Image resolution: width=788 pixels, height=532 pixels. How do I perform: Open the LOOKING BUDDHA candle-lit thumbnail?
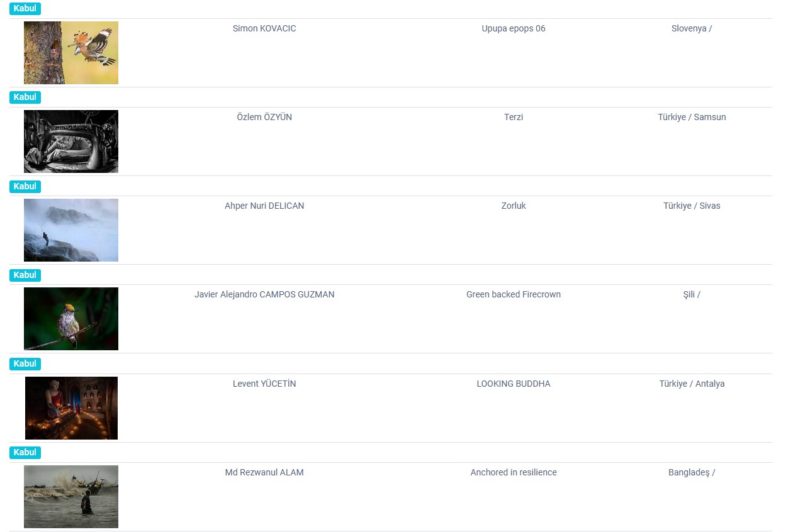click(71, 408)
